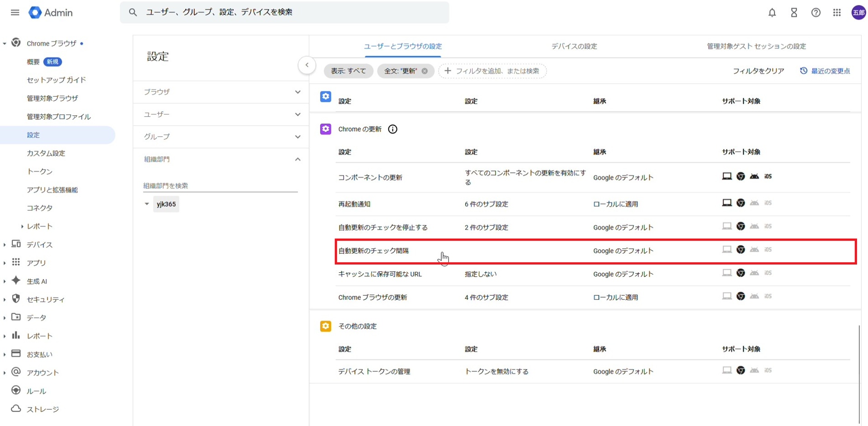Click the 組織部門を検索 search field
868x426 pixels.
(220, 186)
